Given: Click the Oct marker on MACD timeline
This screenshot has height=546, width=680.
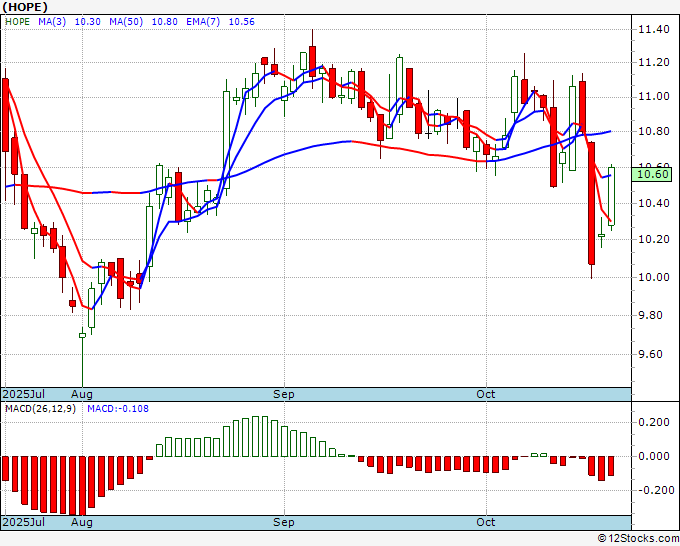Looking at the screenshot, I should point(485,522).
